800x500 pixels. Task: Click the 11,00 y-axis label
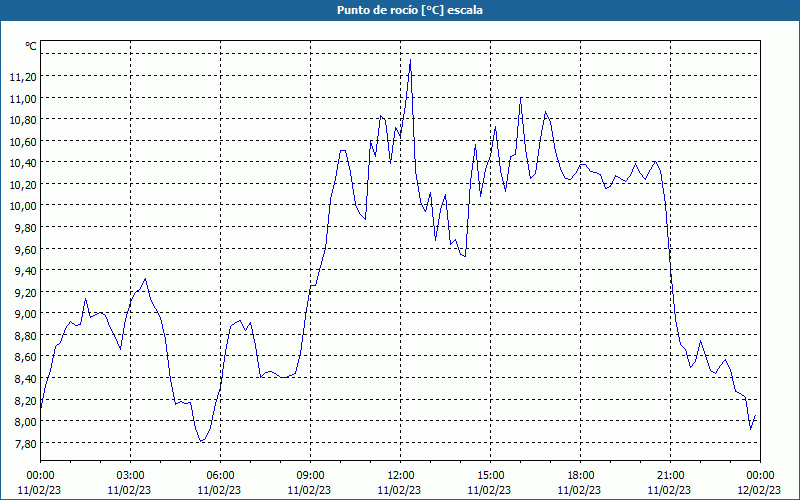click(23, 98)
